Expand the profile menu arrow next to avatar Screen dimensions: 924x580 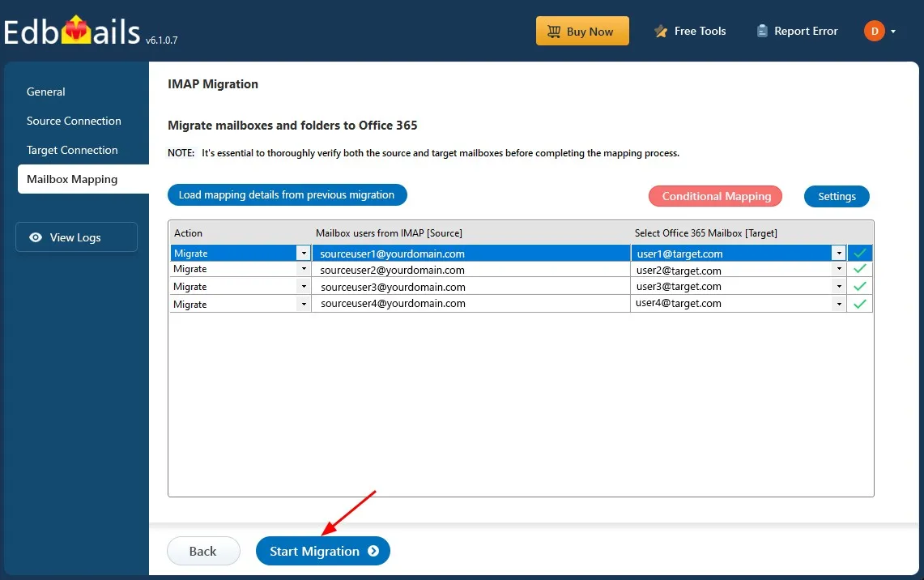coord(893,32)
